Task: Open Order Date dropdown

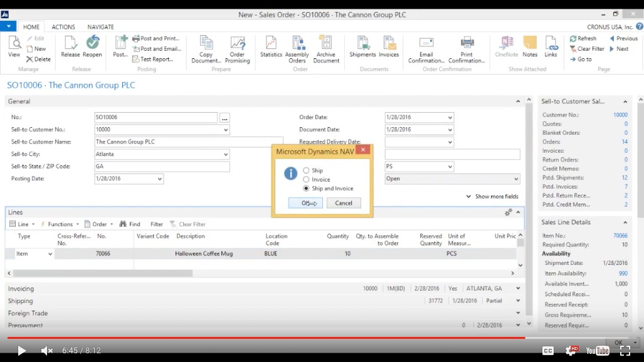Action: (450, 117)
